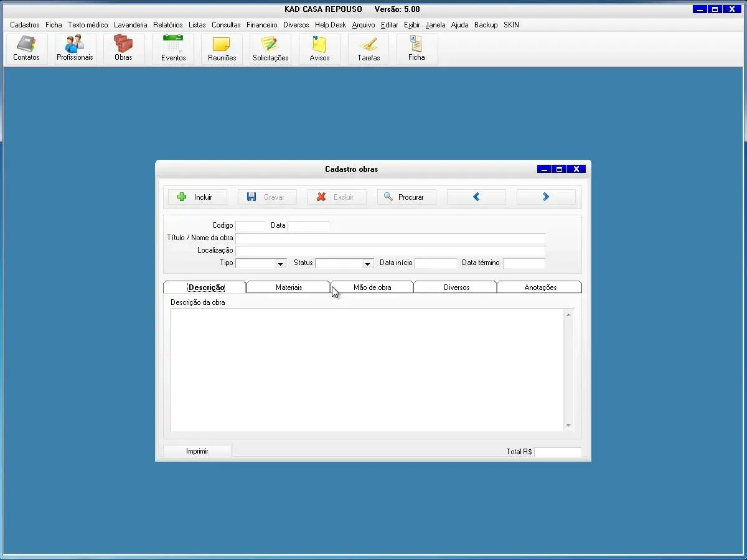The width and height of the screenshot is (747, 560).
Task: Click the description scrollbar down arrow
Action: coord(568,426)
